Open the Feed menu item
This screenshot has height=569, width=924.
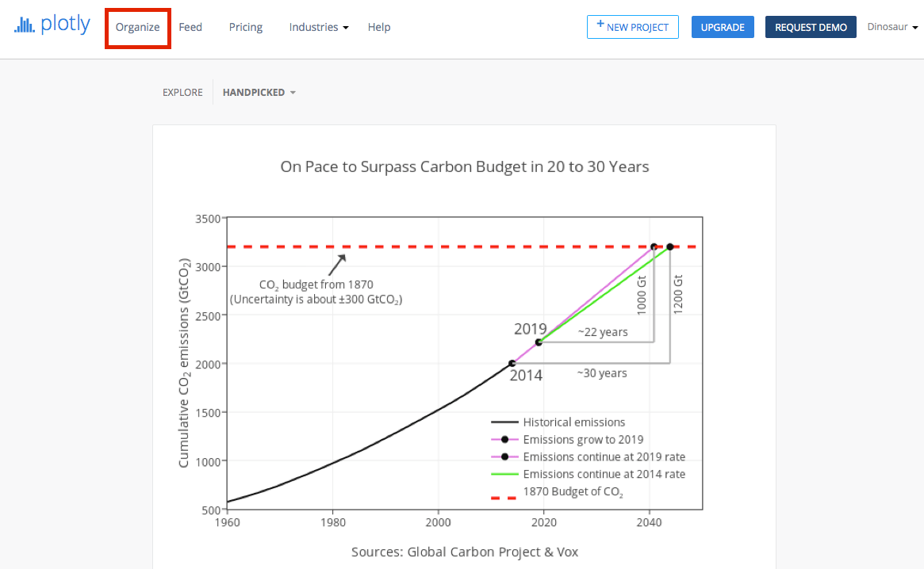click(190, 26)
